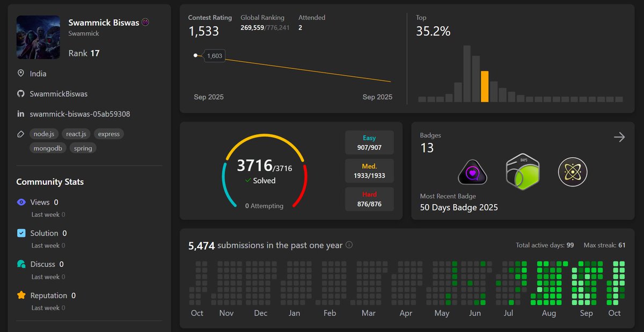The image size is (644, 332).
Task: Click the Rank 17 text
Action: pyautogui.click(x=84, y=53)
